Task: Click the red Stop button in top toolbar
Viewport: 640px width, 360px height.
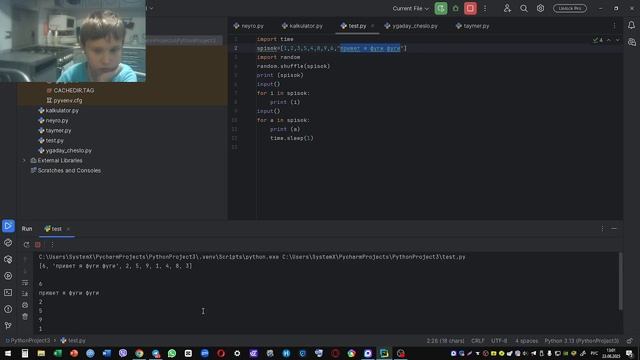Action: [x=470, y=8]
